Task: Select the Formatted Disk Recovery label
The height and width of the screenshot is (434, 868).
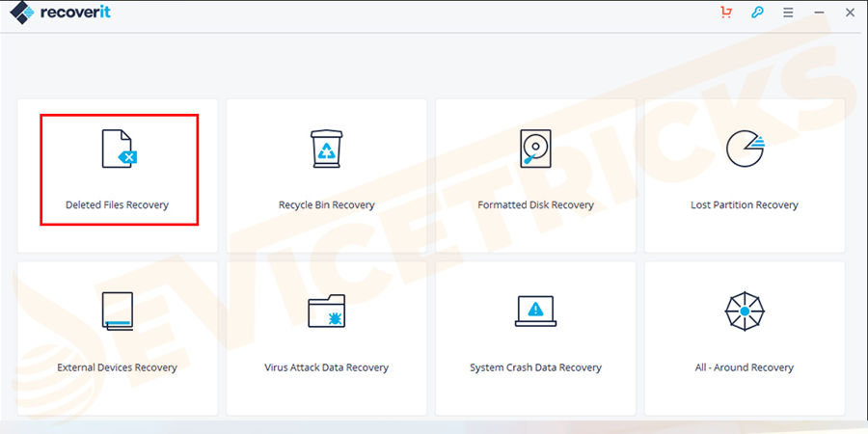Action: click(x=536, y=204)
